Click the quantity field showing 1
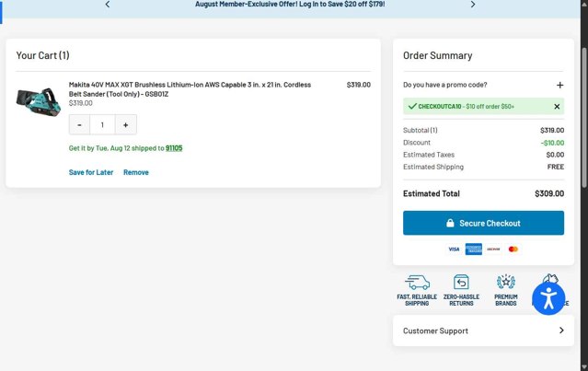588x371 pixels. [x=102, y=125]
